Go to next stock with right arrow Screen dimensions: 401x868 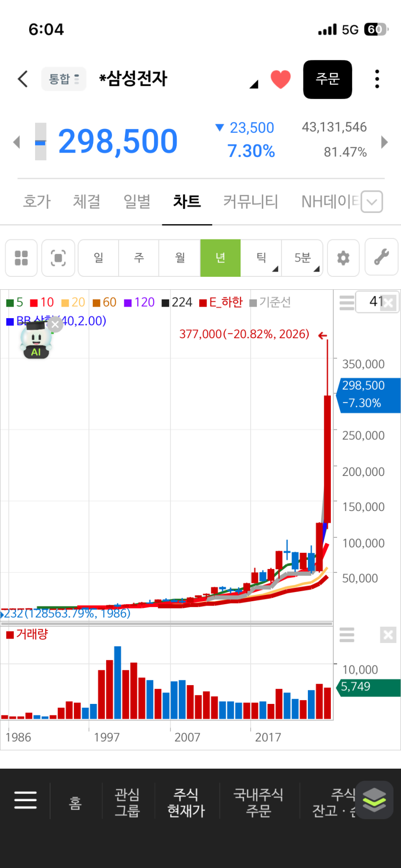point(384,142)
